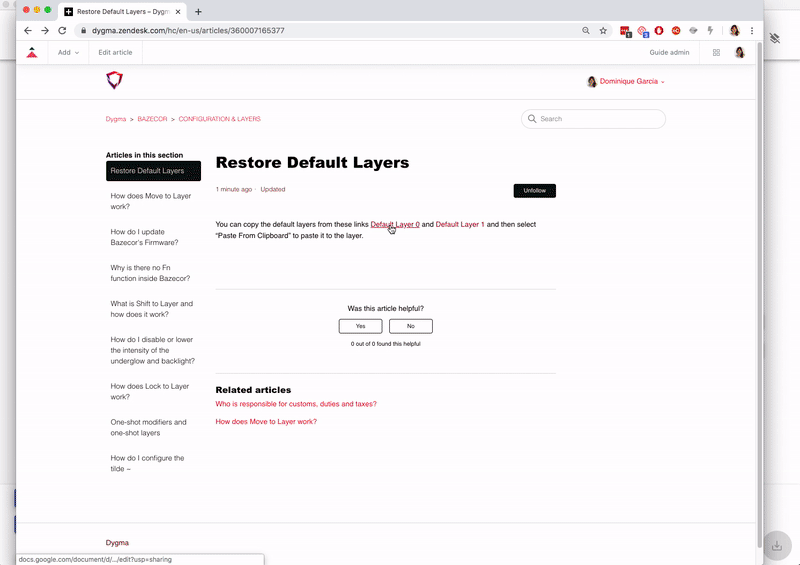Select the Restore Default Layers browser tab
The image size is (800, 565).
point(122,11)
